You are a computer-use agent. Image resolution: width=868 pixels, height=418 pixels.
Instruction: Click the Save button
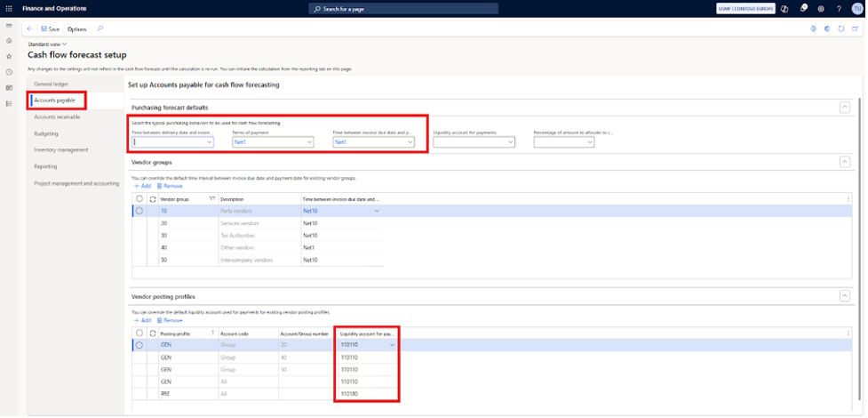pyautogui.click(x=51, y=28)
